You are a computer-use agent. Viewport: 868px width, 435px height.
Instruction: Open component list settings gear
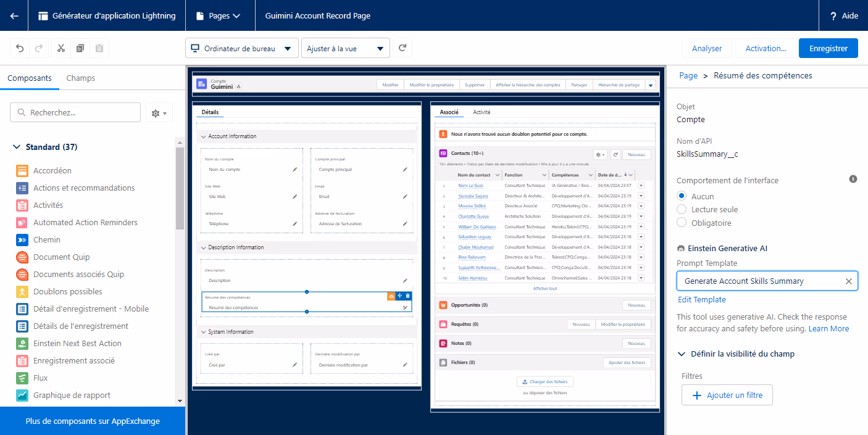coord(159,113)
